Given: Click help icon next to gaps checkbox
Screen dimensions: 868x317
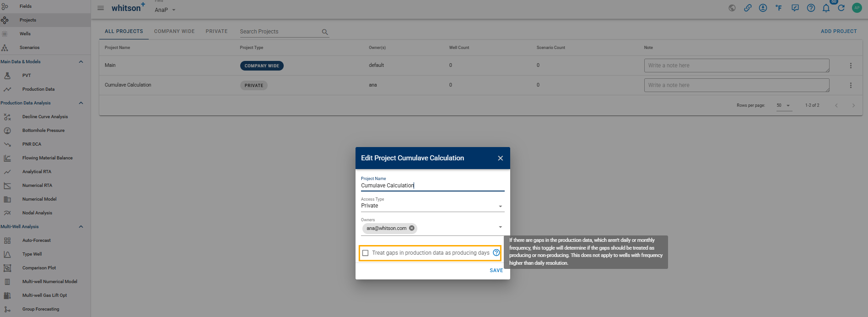Looking at the screenshot, I should (496, 252).
